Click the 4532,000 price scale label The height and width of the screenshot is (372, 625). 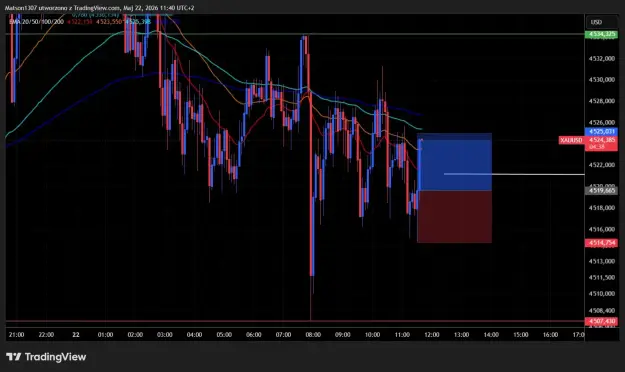tap(601, 59)
